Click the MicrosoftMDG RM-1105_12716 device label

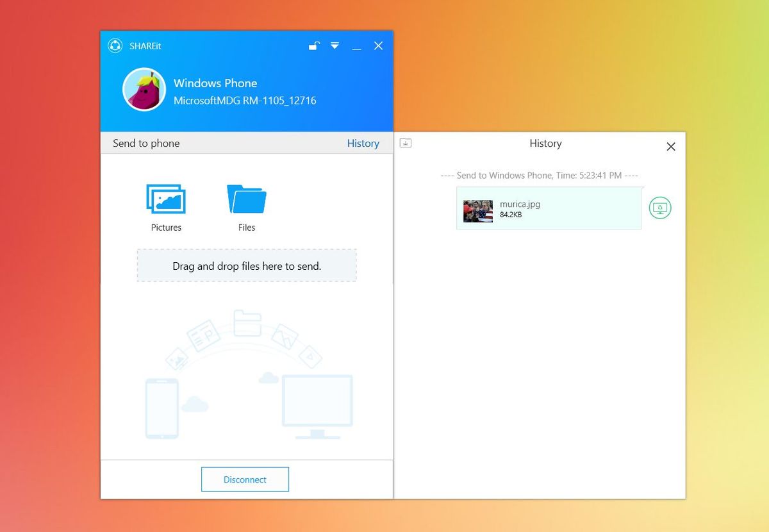[245, 101]
